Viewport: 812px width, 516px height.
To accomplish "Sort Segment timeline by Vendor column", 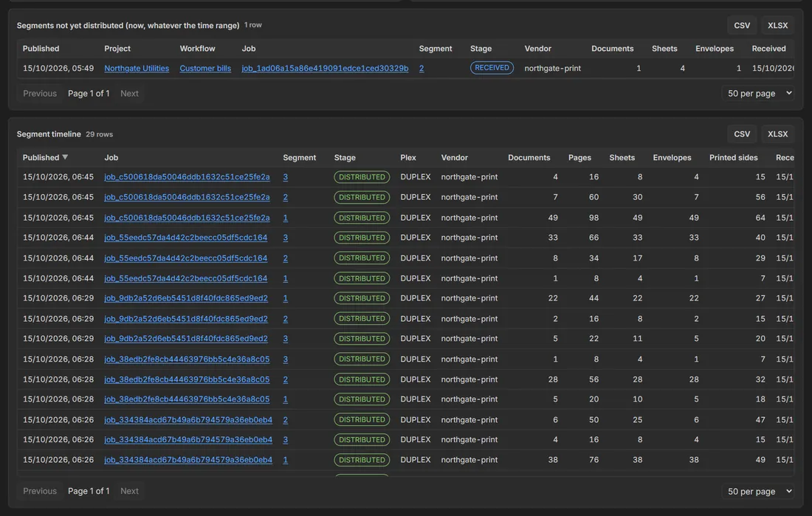I will click(454, 157).
